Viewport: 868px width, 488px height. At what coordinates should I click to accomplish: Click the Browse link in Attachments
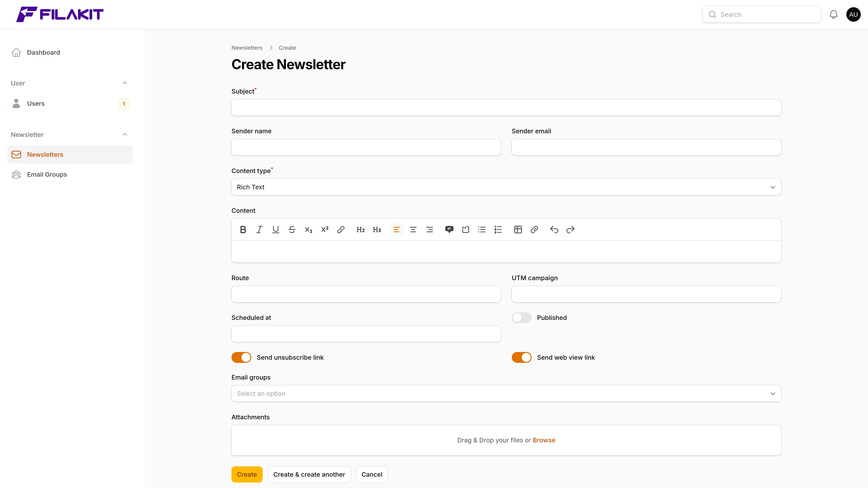coord(544,440)
